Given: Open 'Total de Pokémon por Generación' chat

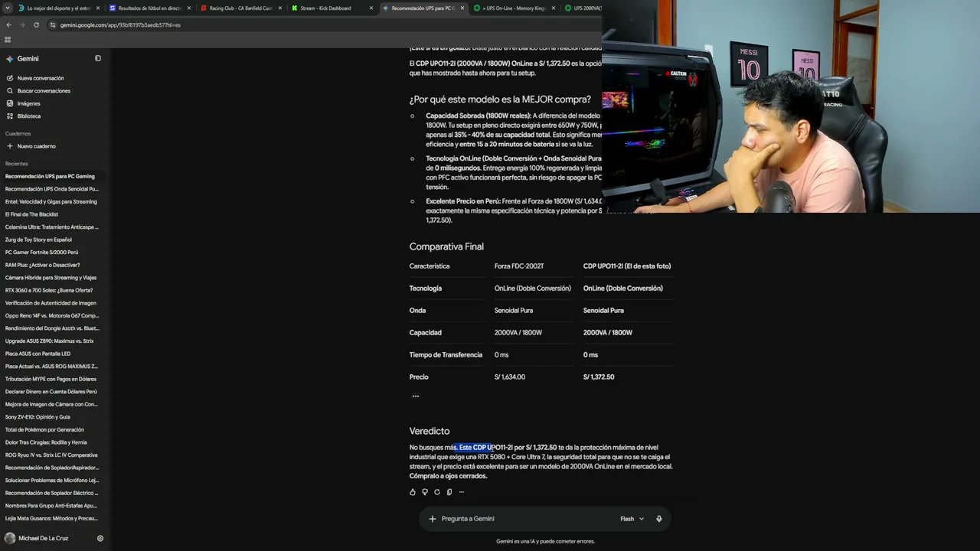Looking at the screenshot, I should tap(44, 429).
